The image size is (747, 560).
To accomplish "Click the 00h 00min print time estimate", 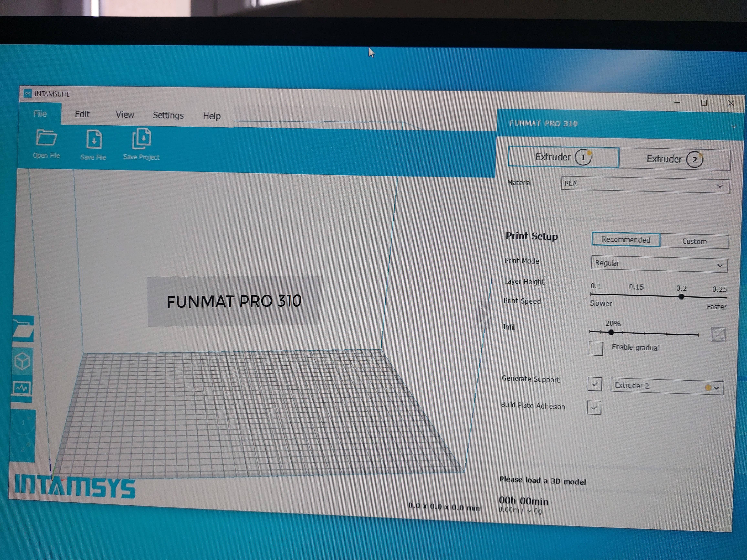I will pos(523,501).
